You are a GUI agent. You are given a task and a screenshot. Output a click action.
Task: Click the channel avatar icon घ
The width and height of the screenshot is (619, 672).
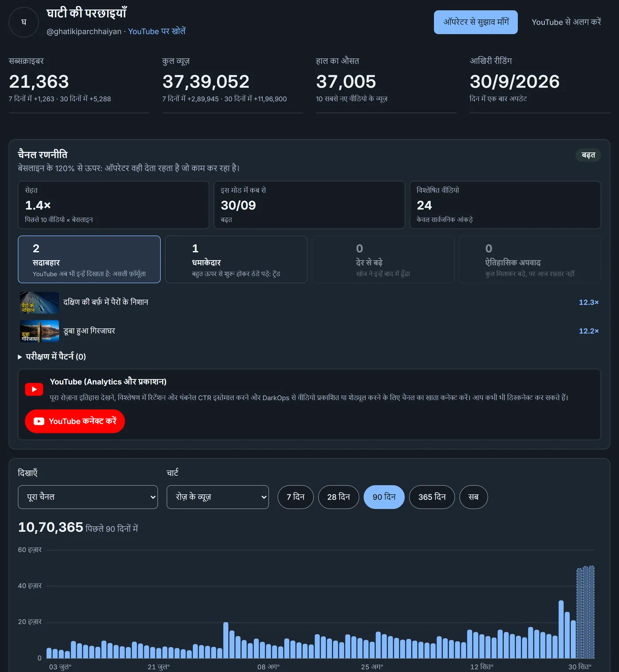click(x=24, y=22)
